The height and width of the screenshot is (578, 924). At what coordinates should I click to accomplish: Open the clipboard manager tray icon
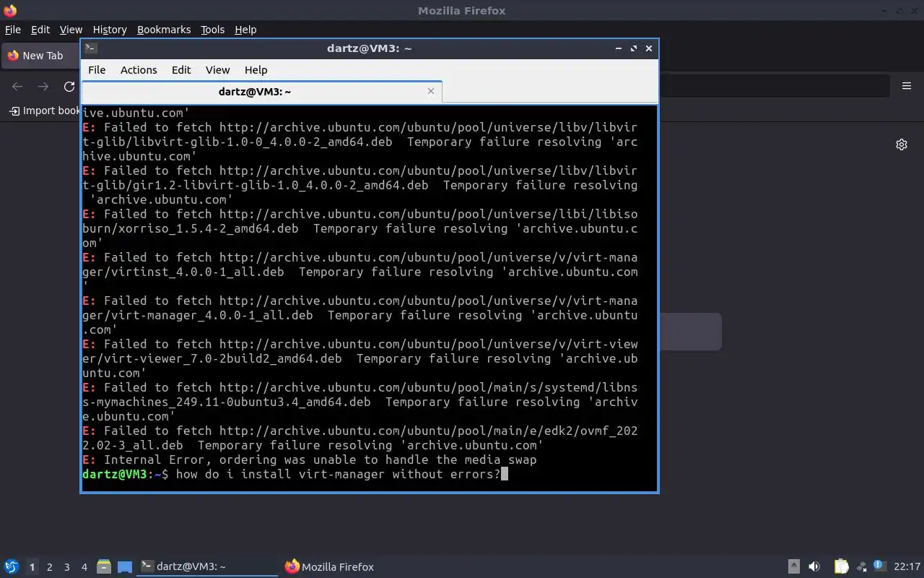[841, 567]
